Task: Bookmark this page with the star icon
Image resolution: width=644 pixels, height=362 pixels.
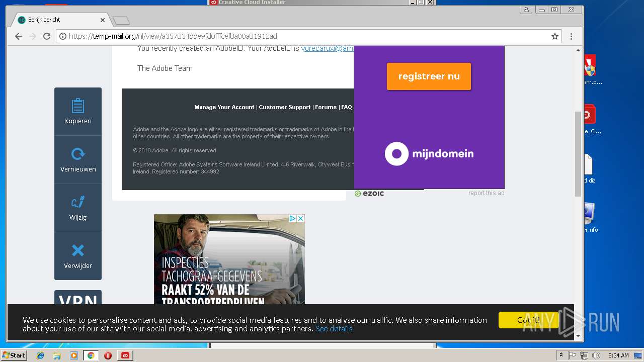Action: [x=555, y=36]
